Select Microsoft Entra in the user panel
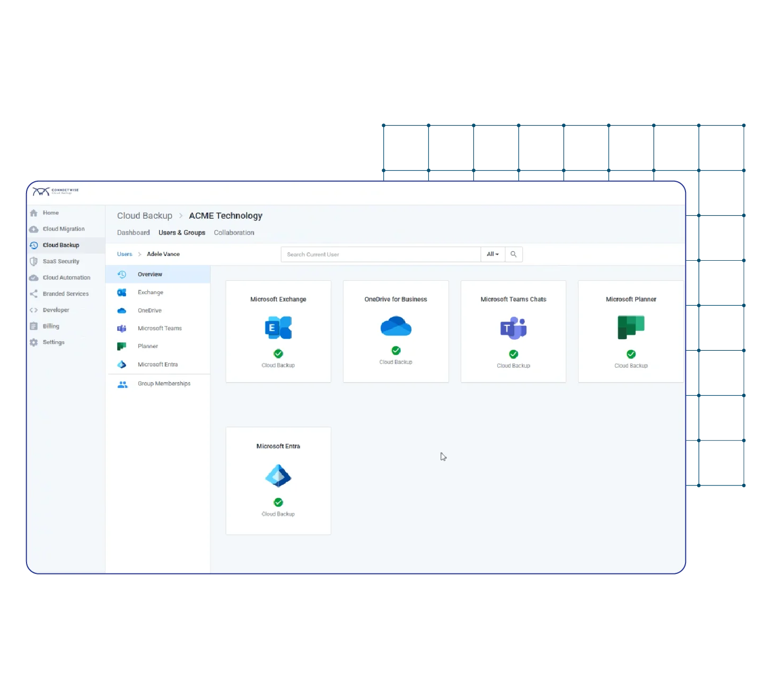This screenshot has height=700, width=764. coord(158,365)
